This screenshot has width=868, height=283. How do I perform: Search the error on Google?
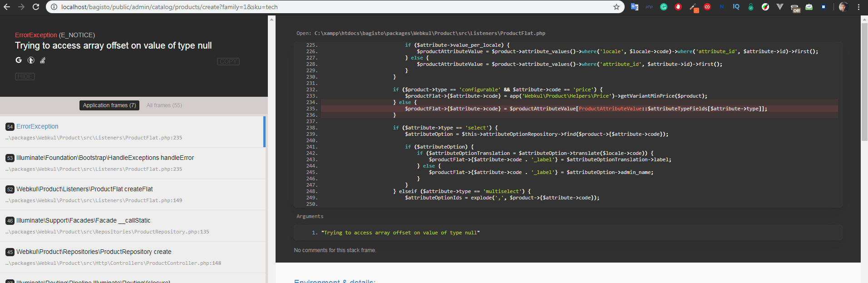pyautogui.click(x=19, y=60)
